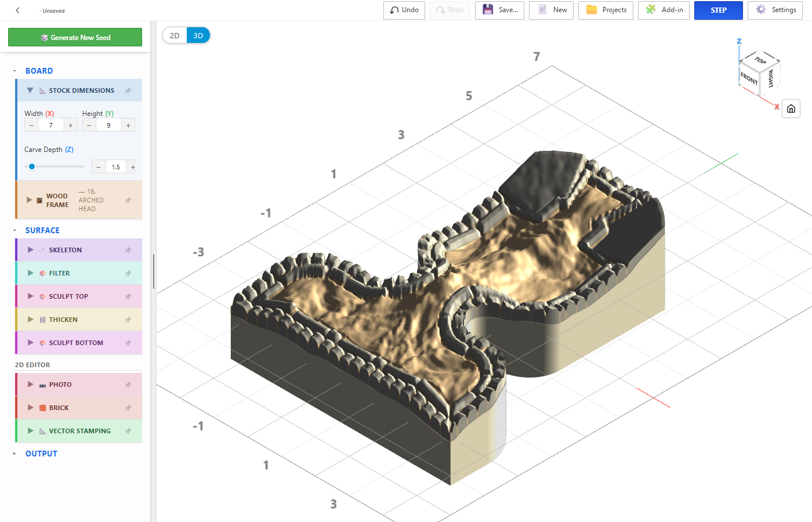Pin the Skeleton panel
This screenshot has width=812, height=522.
(x=128, y=250)
